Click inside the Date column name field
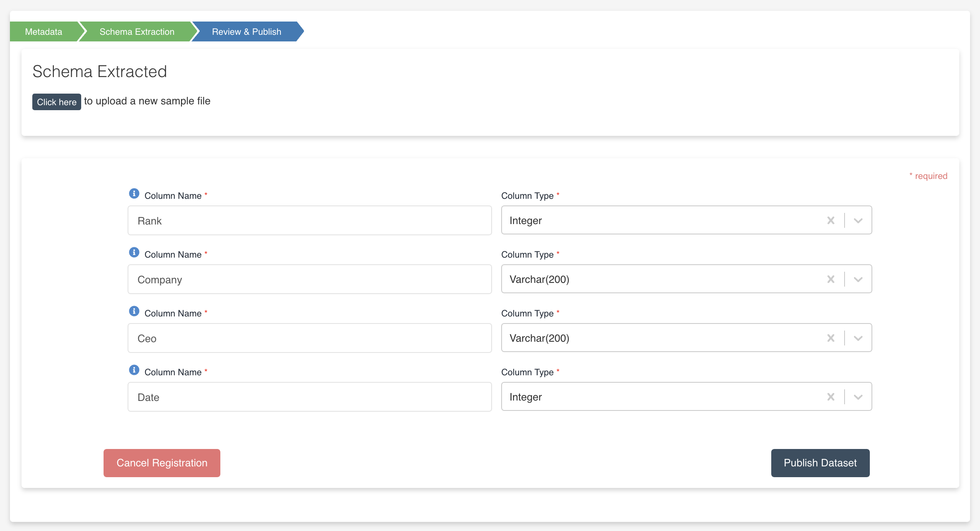Screen dimensions: 980x531 click(309, 397)
